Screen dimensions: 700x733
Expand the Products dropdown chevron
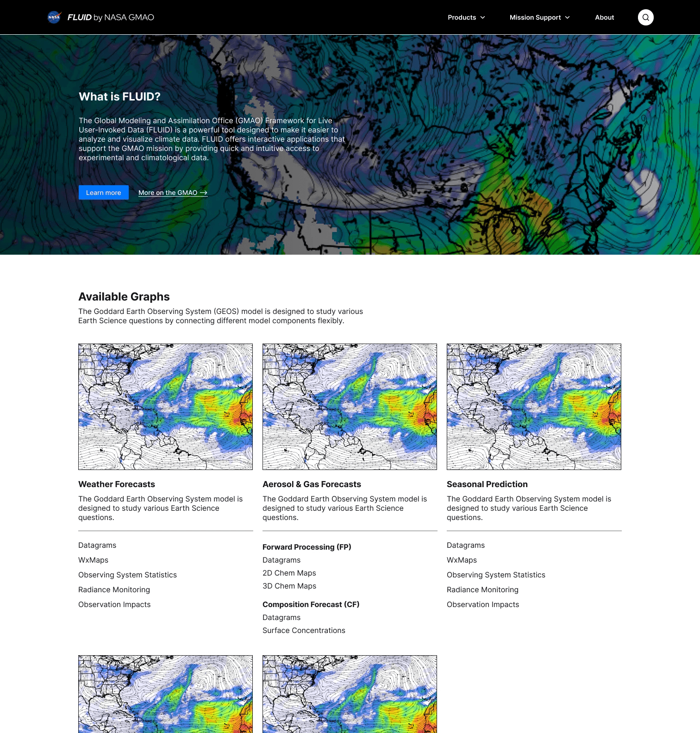click(x=482, y=18)
